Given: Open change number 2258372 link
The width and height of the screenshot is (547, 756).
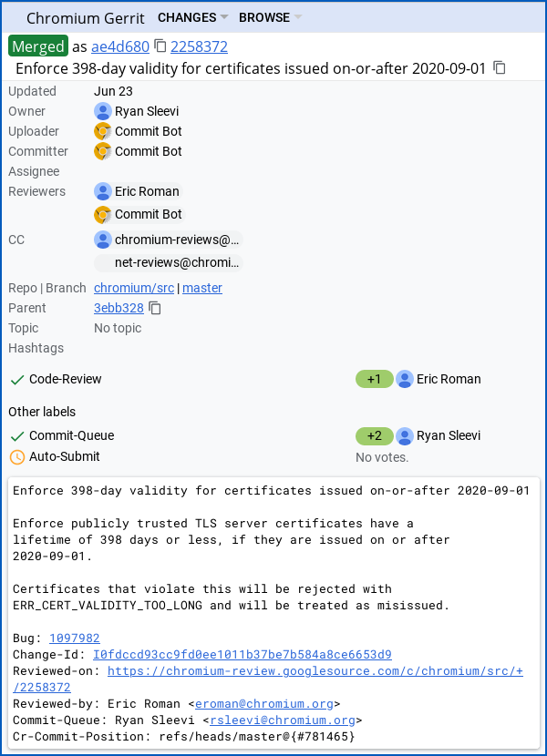Looking at the screenshot, I should coord(200,46).
